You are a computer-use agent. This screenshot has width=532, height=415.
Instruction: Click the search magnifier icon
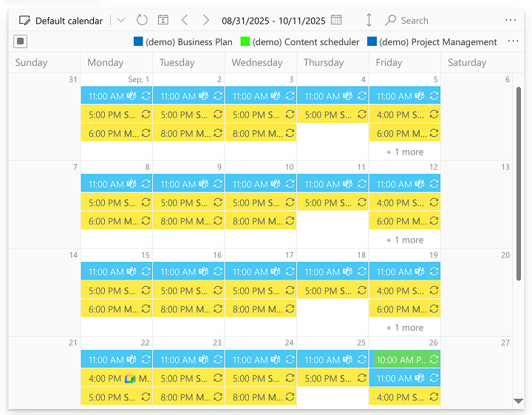[x=391, y=21]
